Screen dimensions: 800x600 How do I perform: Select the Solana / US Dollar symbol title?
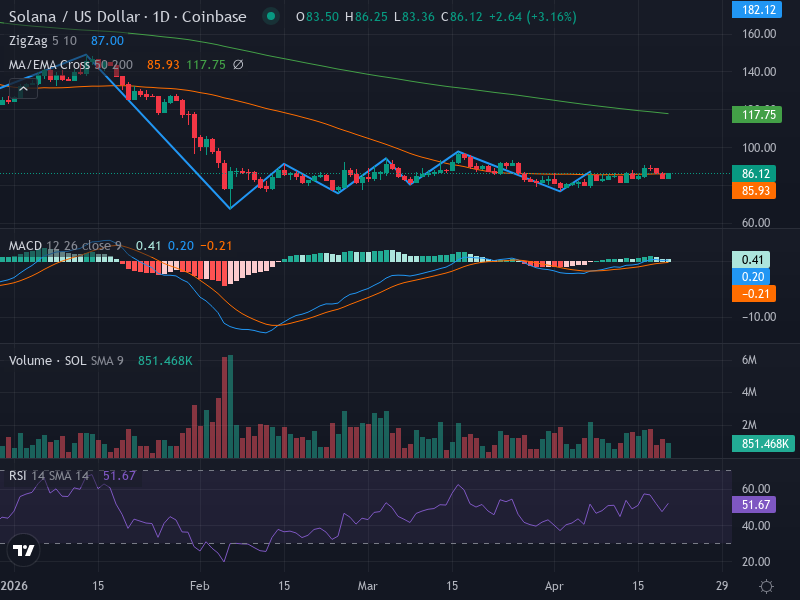point(128,17)
